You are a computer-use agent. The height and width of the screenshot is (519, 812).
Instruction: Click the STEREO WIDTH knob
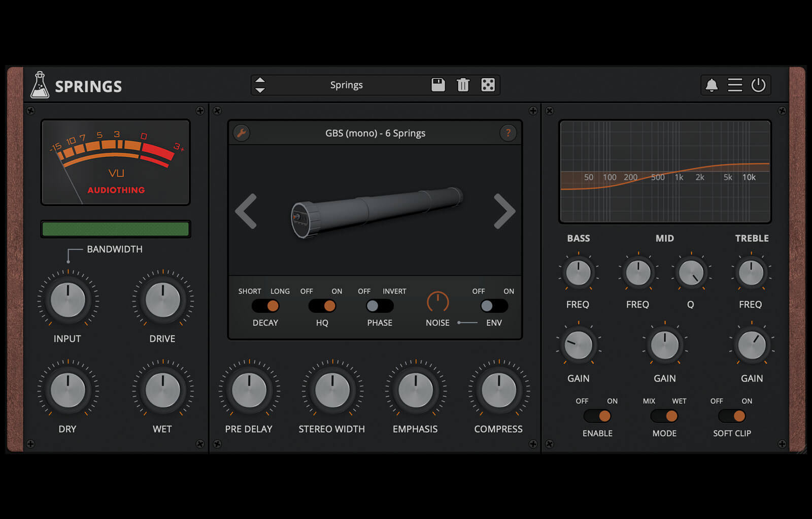[x=332, y=390]
